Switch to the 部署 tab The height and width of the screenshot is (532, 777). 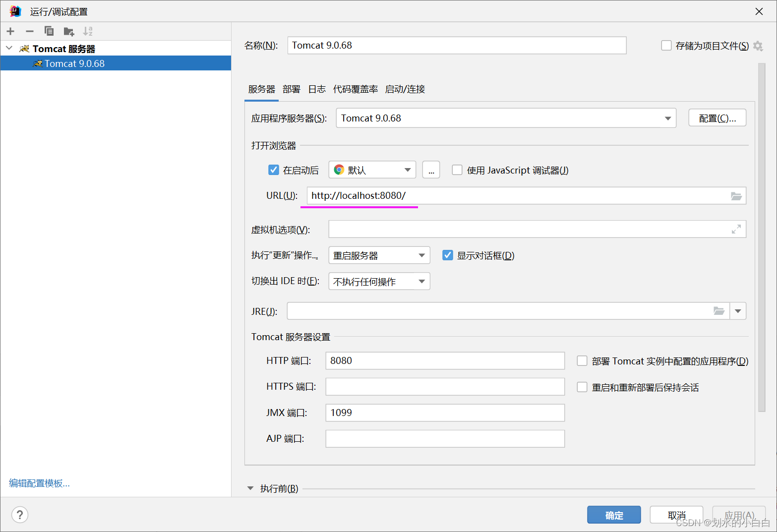pos(292,89)
